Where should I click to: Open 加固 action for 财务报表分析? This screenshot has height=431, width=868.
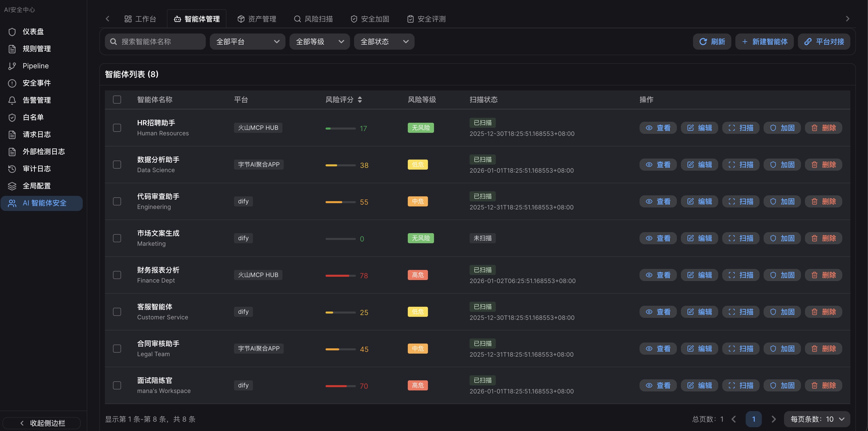782,275
